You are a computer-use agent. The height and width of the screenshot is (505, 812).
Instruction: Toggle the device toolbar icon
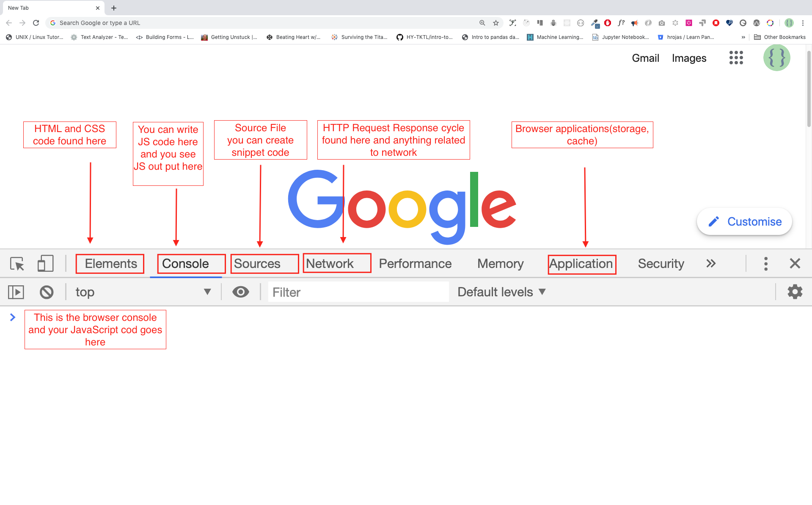pos(45,264)
